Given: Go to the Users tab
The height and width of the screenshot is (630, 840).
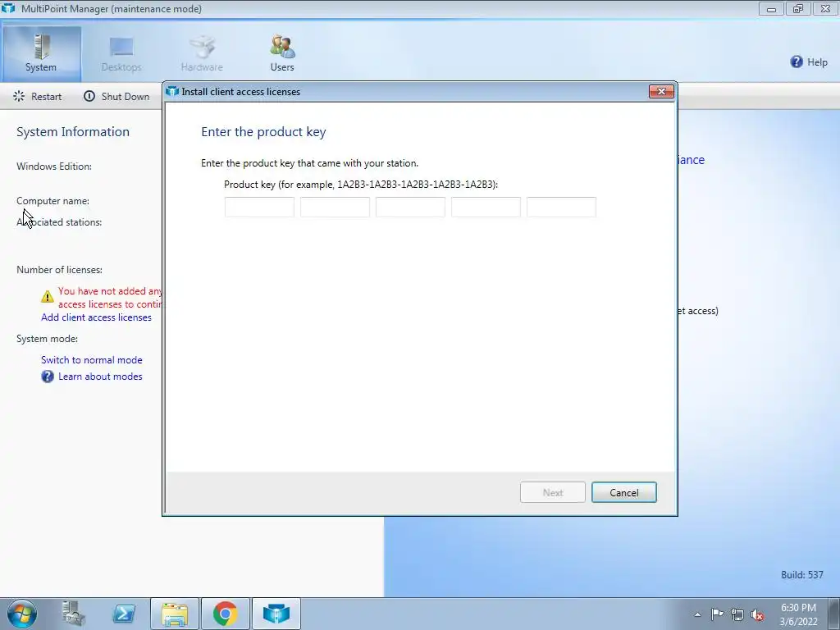Looking at the screenshot, I should (282, 53).
